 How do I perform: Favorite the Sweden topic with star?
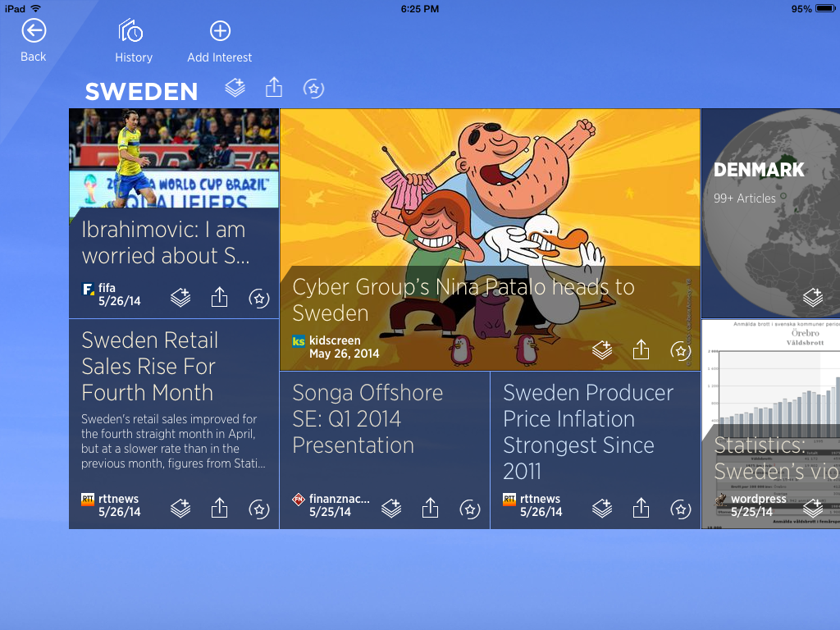(x=313, y=89)
